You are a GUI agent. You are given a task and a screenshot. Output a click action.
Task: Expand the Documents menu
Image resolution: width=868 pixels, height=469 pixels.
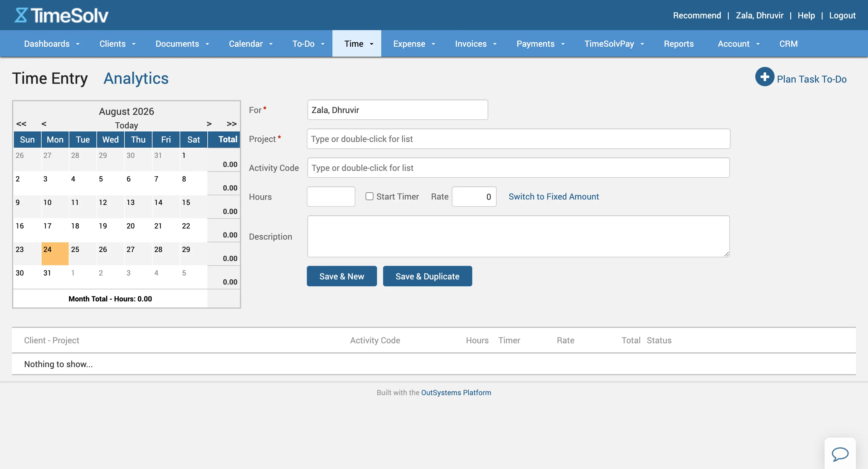coord(182,44)
